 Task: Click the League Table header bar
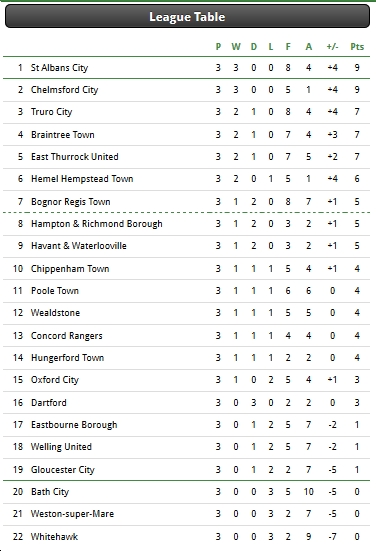[x=187, y=16]
